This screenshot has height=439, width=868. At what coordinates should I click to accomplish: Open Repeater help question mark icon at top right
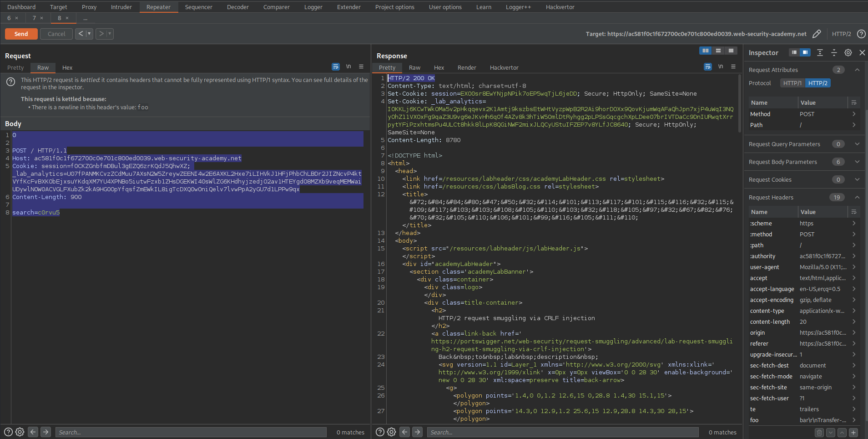(861, 34)
